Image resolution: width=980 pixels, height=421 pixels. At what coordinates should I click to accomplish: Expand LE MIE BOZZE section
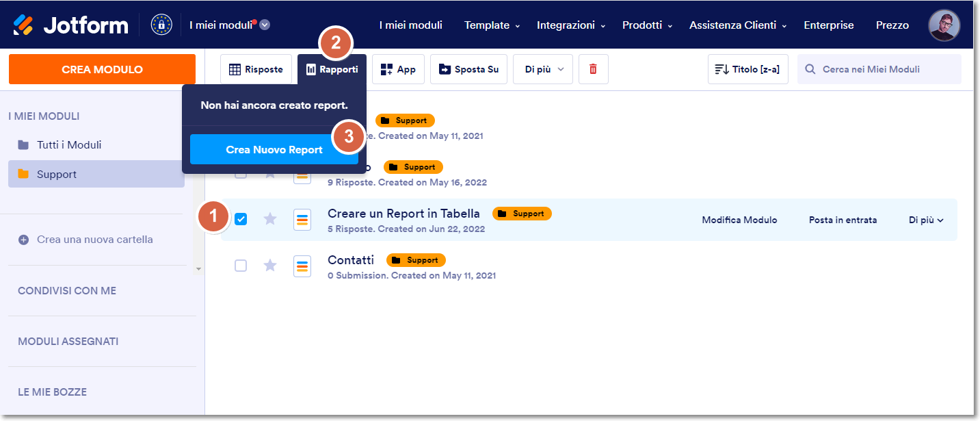point(52,392)
